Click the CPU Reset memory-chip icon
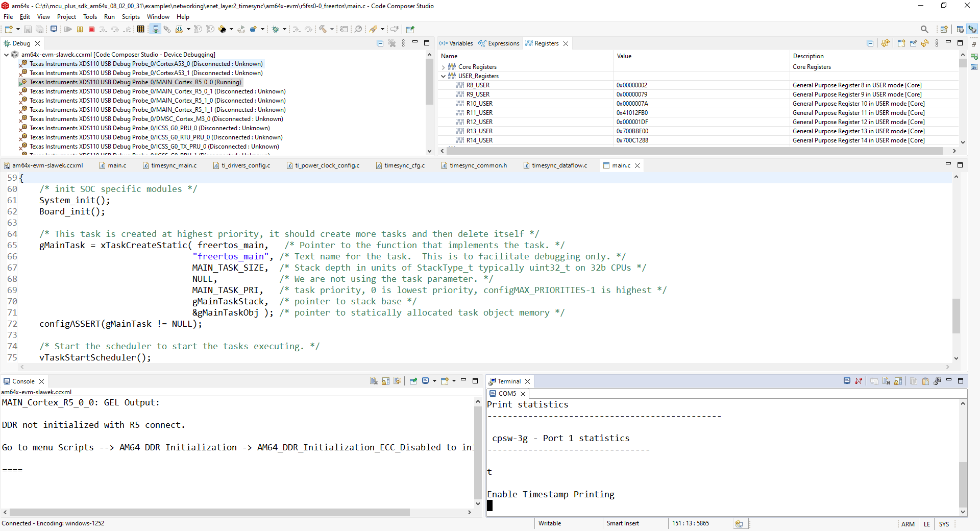The image size is (980, 531). (223, 29)
